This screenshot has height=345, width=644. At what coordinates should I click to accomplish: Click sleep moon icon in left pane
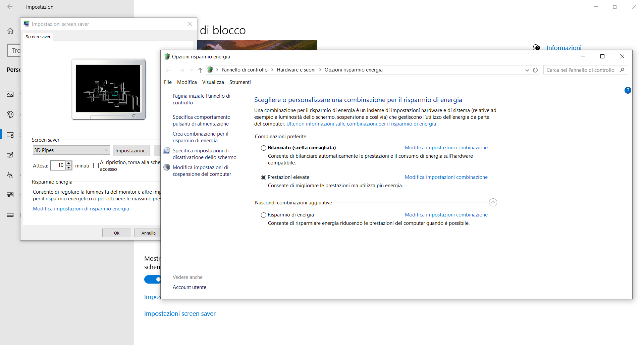(x=167, y=167)
